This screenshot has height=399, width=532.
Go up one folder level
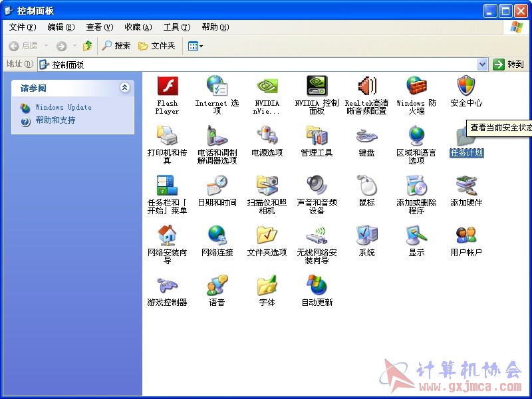coord(88,46)
